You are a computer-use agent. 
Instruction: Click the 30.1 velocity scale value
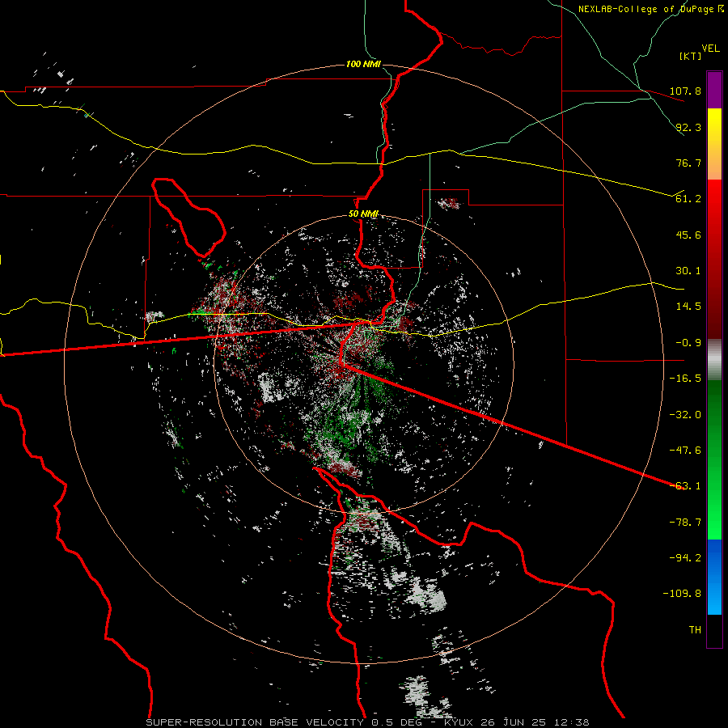(688, 271)
